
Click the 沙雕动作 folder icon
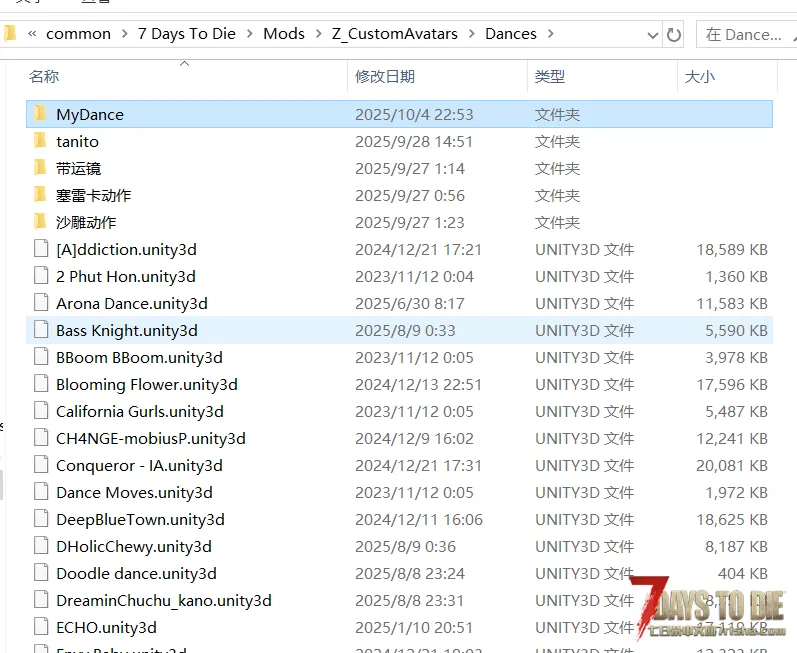(40, 222)
